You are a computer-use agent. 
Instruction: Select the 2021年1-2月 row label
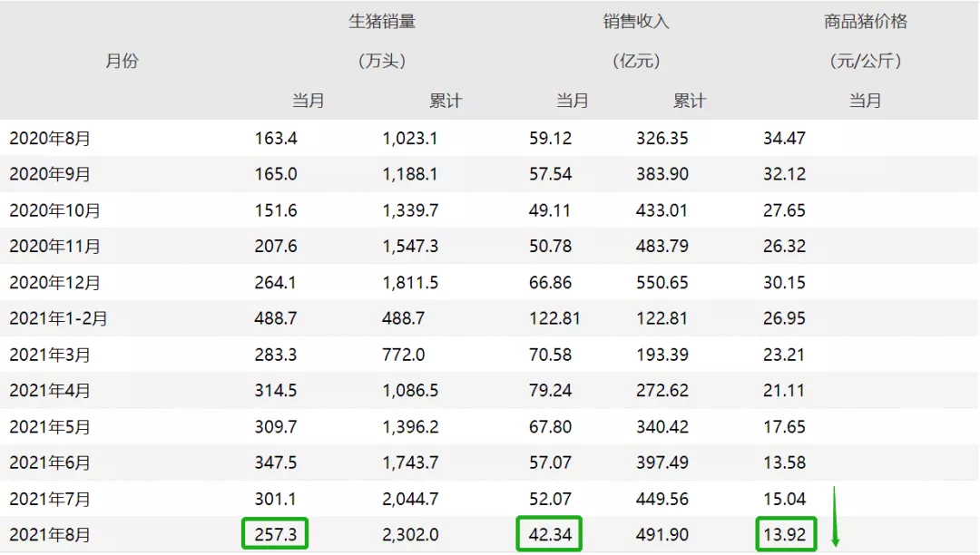point(58,318)
